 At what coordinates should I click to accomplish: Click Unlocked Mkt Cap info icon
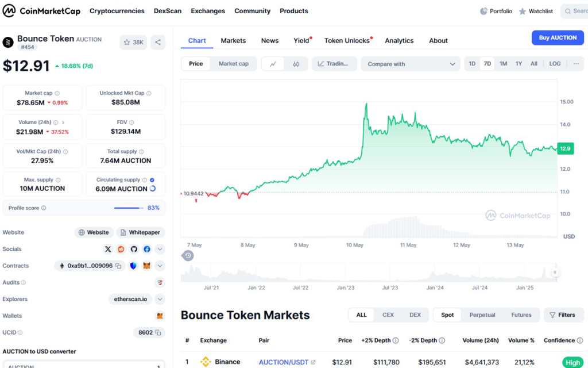pyautogui.click(x=149, y=93)
